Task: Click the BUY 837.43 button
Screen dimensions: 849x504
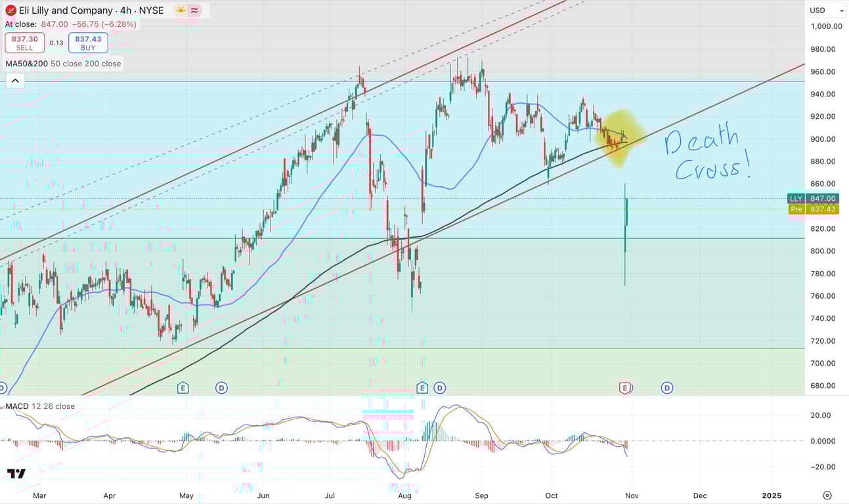Action: (x=88, y=43)
